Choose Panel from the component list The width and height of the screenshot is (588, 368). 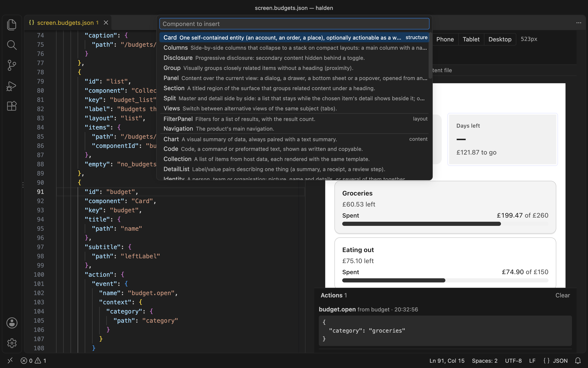point(294,78)
